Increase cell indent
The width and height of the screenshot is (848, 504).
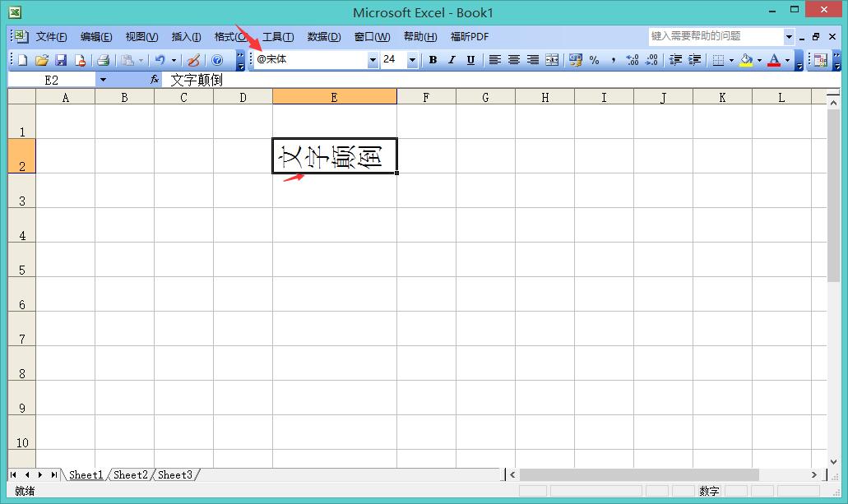click(x=695, y=60)
